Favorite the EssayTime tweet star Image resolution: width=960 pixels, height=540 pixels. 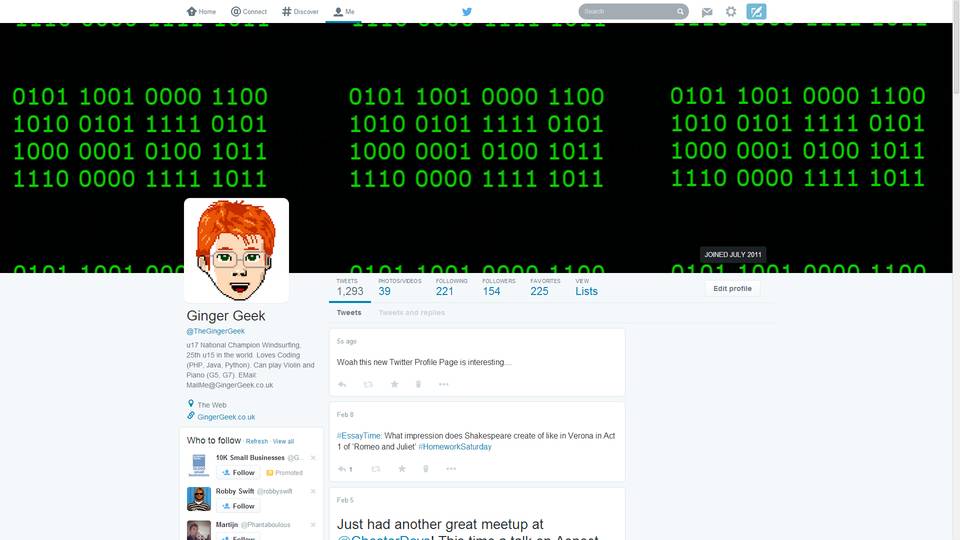(x=402, y=469)
